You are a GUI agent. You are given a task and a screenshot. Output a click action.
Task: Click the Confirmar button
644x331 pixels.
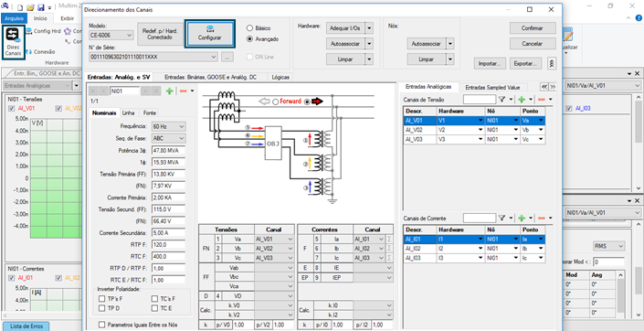533,28
